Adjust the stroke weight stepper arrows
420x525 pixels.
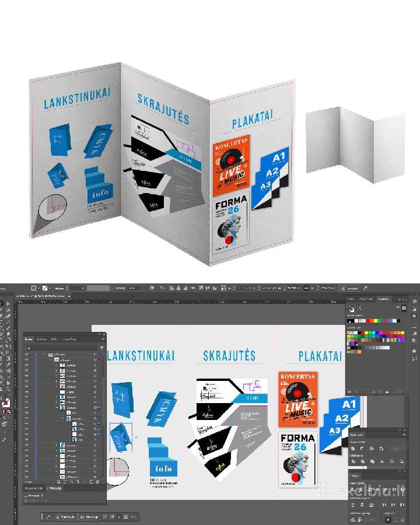pyautogui.click(x=67, y=288)
